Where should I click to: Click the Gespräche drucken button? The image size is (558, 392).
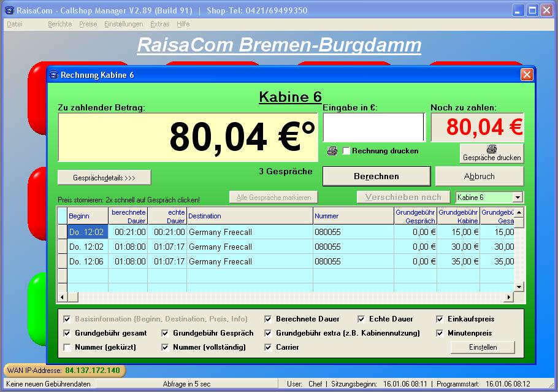492,153
